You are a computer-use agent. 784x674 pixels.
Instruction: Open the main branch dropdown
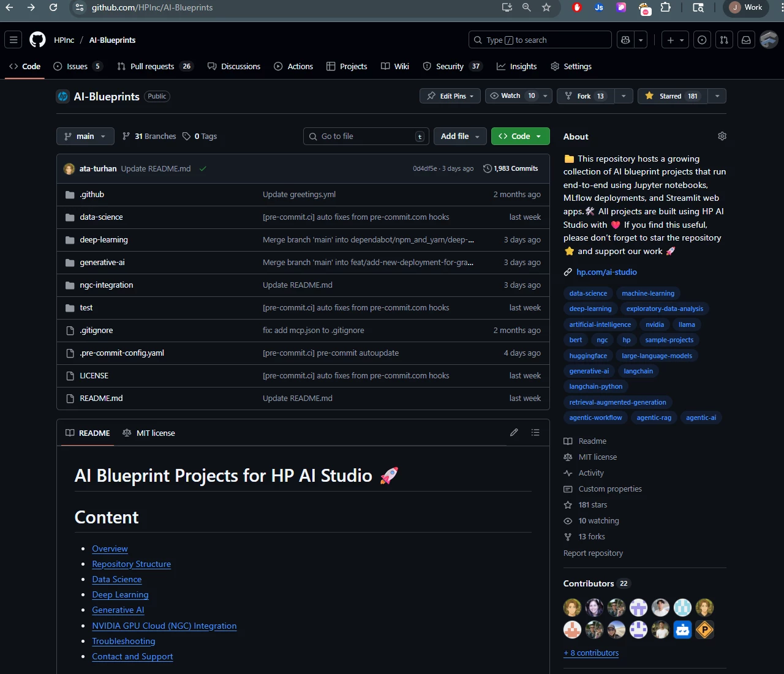[85, 136]
